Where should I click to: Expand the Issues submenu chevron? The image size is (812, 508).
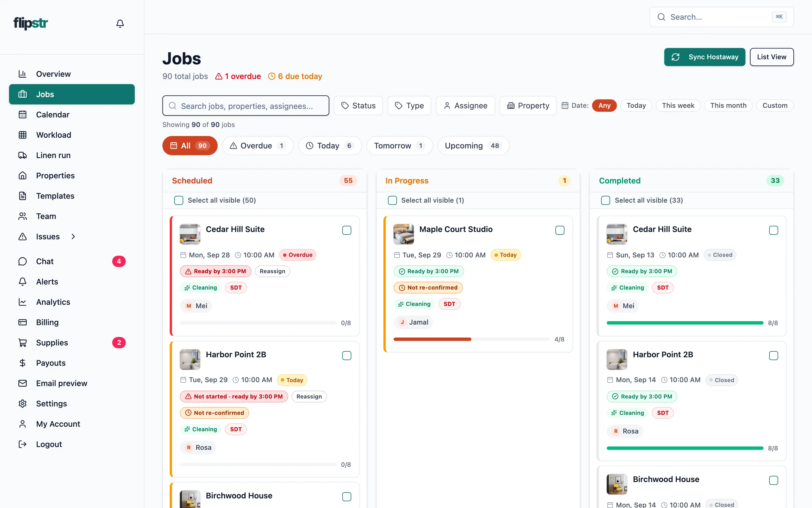pos(73,237)
